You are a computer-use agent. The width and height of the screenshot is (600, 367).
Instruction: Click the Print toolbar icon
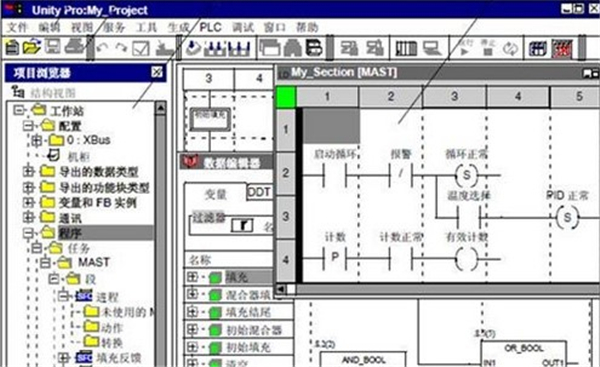click(x=74, y=47)
